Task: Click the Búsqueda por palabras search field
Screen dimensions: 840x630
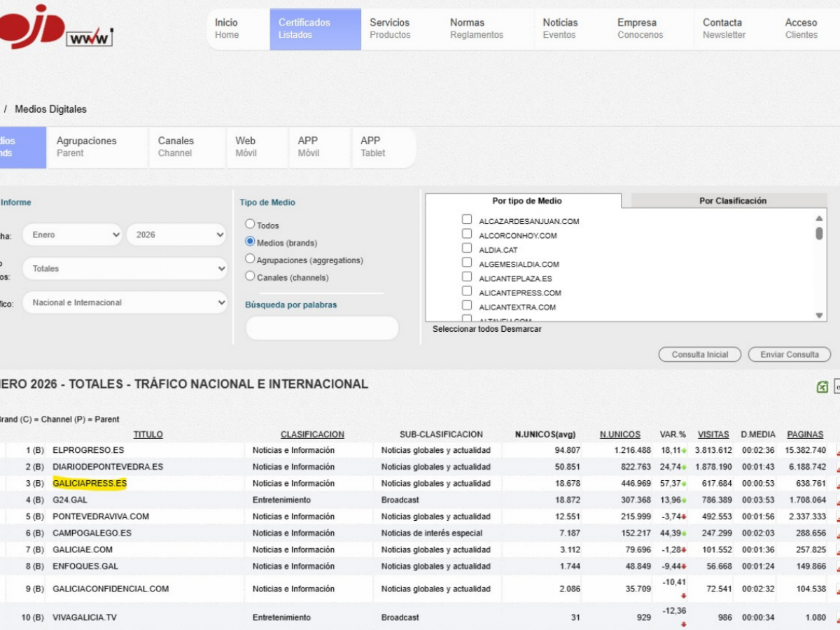Action: coord(322,328)
